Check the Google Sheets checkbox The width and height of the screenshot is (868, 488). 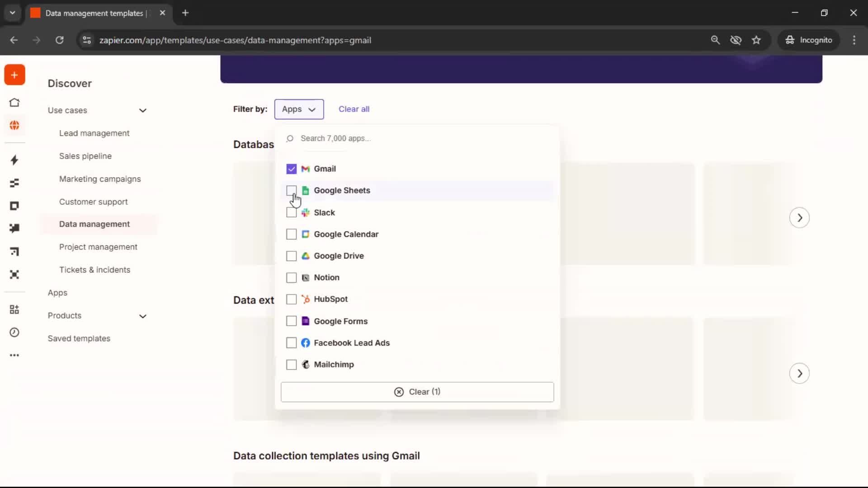[x=292, y=191]
